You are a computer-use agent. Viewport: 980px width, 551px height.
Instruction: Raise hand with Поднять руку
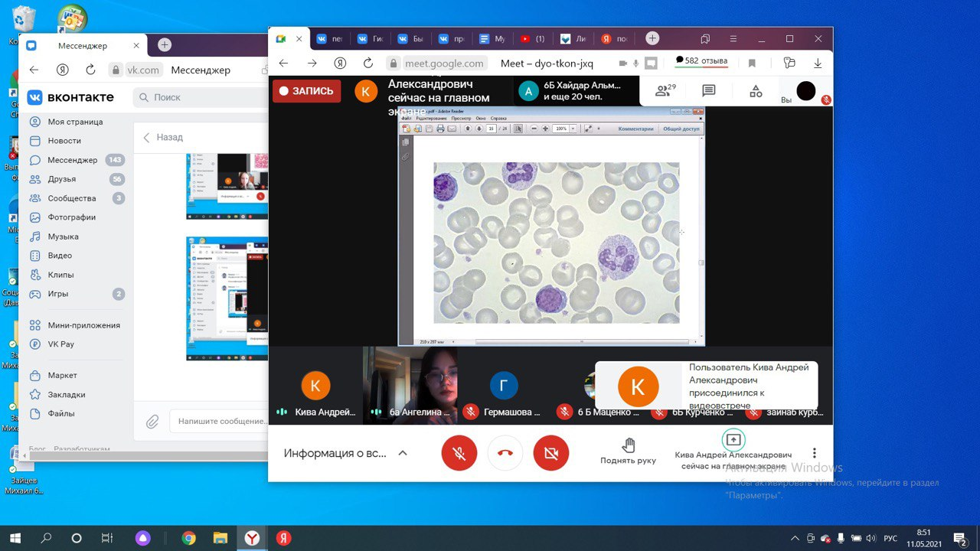pos(628,452)
